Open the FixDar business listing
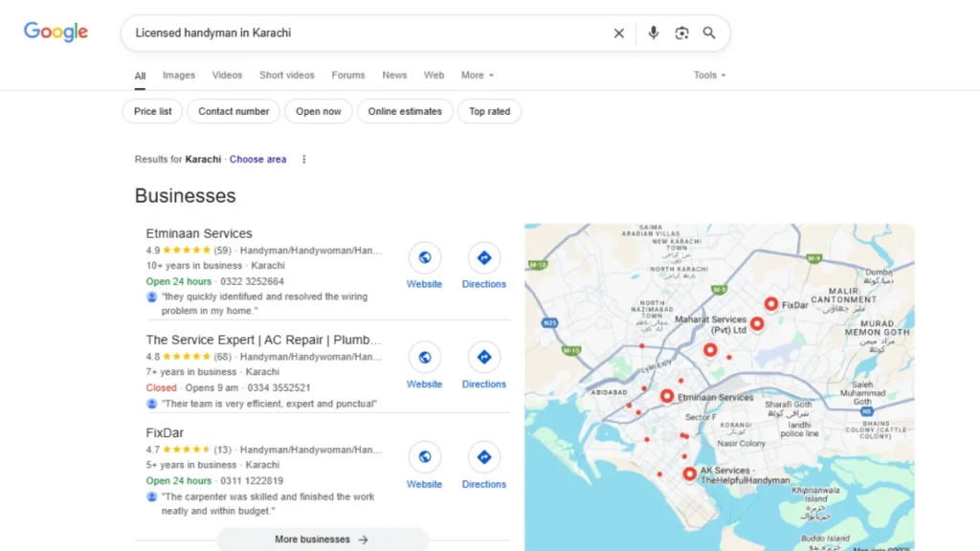The height and width of the screenshot is (551, 980). click(165, 432)
